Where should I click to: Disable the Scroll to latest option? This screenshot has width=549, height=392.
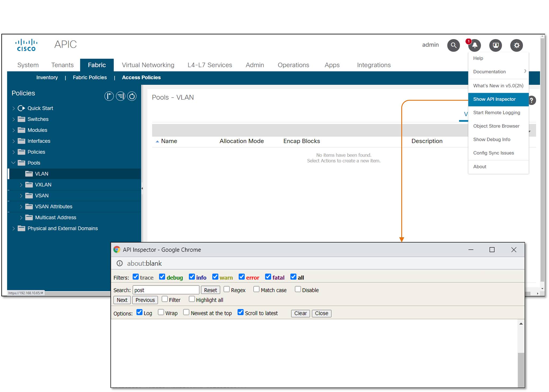240,312
